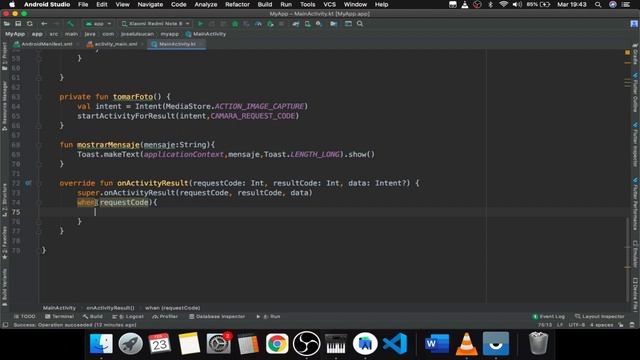This screenshot has width=640, height=360.
Task: Toggle the Structure tool window
Action: pos(4,200)
